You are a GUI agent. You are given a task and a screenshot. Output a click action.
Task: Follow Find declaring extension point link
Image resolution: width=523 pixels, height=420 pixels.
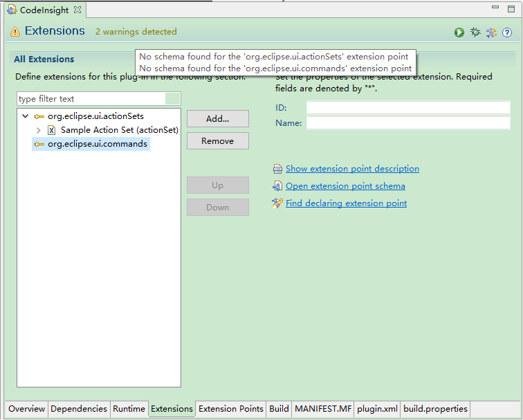346,203
